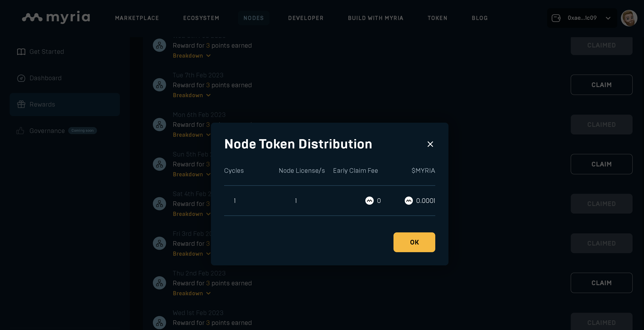This screenshot has height=330, width=644.
Task: Click the $MYRIA column header
Action: (x=423, y=171)
